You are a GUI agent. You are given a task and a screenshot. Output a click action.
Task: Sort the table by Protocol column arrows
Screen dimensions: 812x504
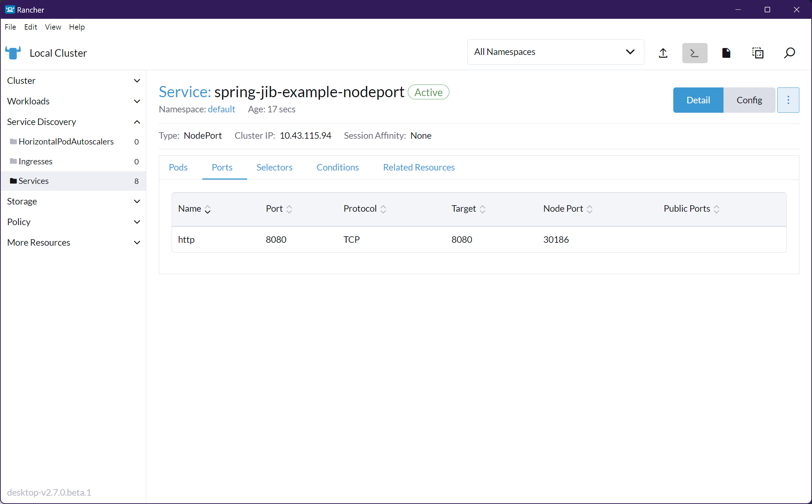(383, 209)
